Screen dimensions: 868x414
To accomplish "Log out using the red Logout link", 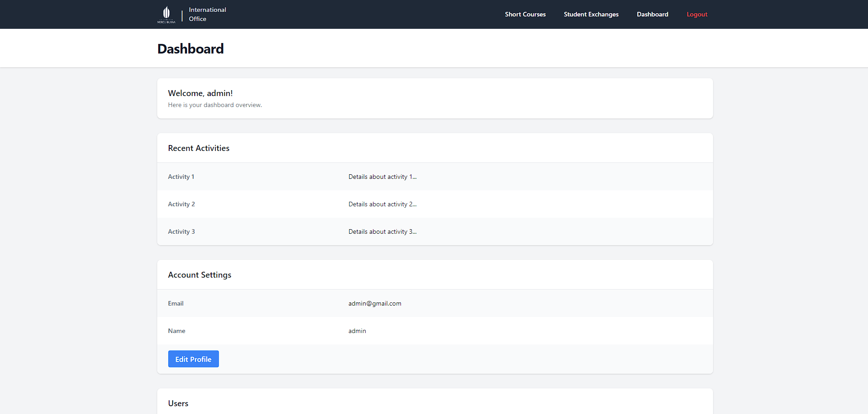I will click(697, 14).
